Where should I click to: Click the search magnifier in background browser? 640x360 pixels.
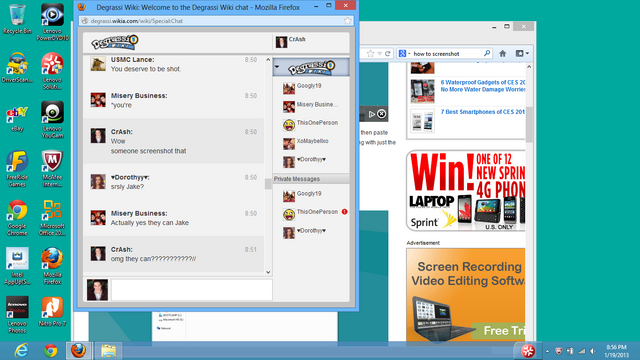point(487,53)
